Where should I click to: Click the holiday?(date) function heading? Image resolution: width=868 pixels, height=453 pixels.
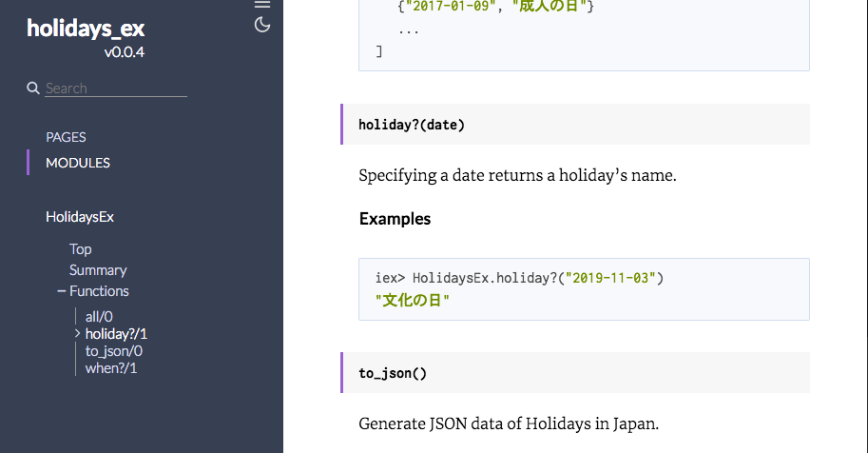tap(412, 125)
